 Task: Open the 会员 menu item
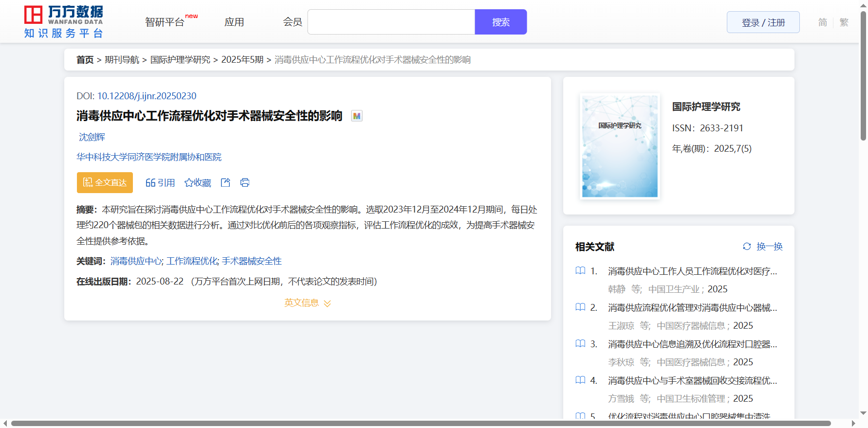tap(293, 22)
